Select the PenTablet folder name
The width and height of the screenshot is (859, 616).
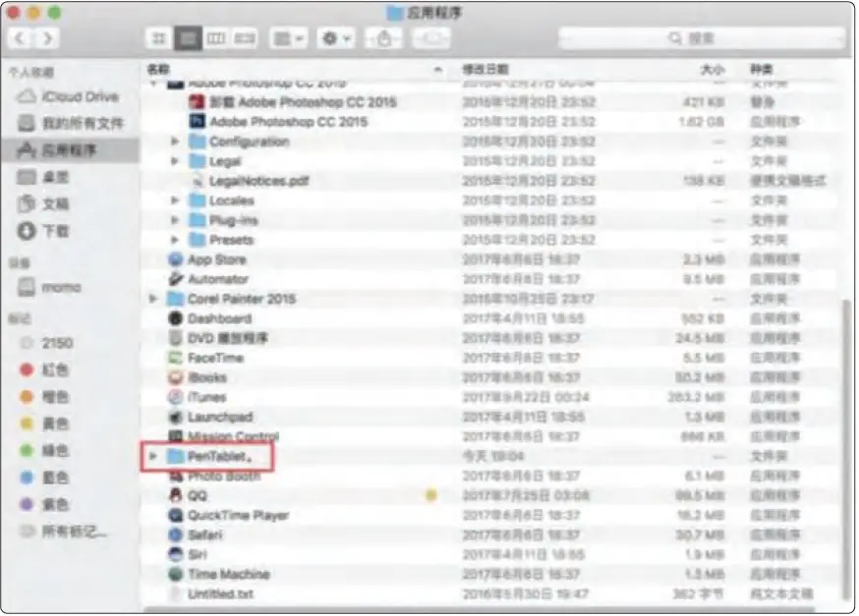tap(219, 456)
